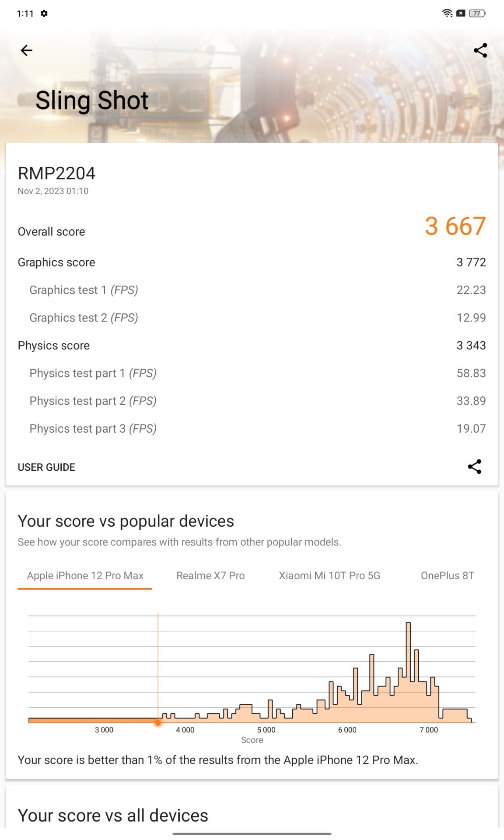Tap the back arrow icon
This screenshot has width=504, height=840.
coord(27,50)
